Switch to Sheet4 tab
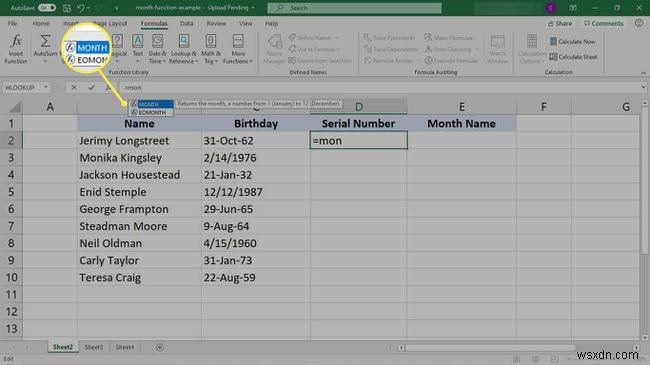Image resolution: width=650 pixels, height=365 pixels. pyautogui.click(x=125, y=347)
